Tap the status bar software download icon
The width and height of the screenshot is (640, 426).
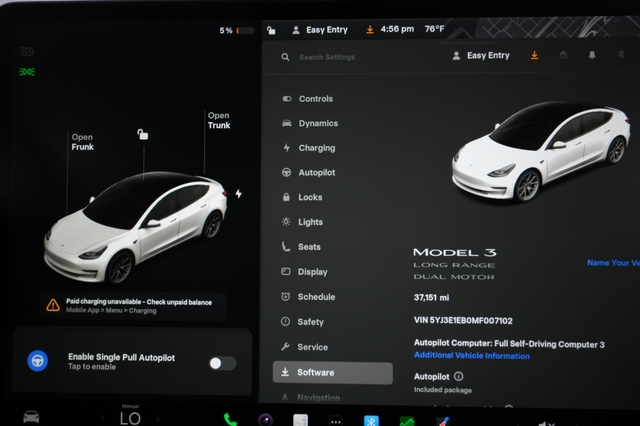click(370, 29)
